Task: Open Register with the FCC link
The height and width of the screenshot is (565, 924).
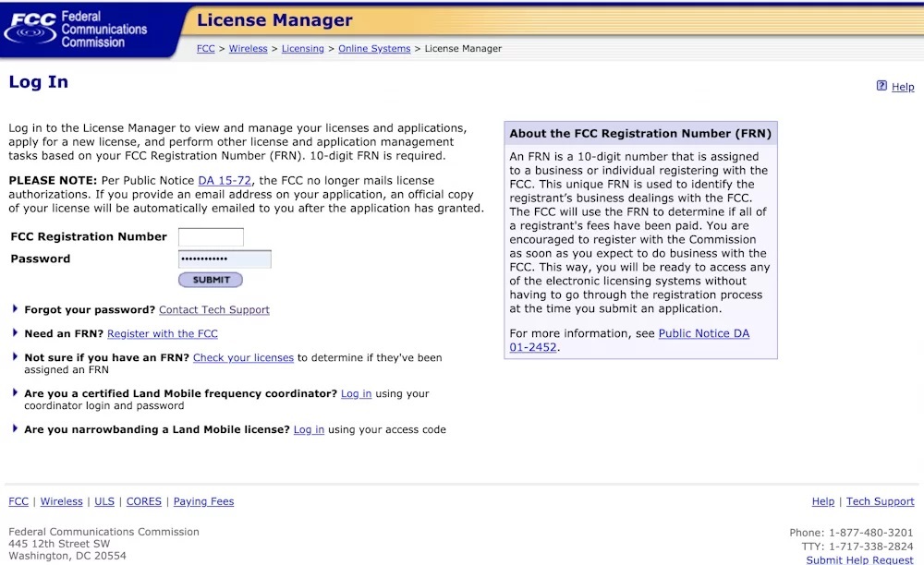Action: click(x=163, y=334)
